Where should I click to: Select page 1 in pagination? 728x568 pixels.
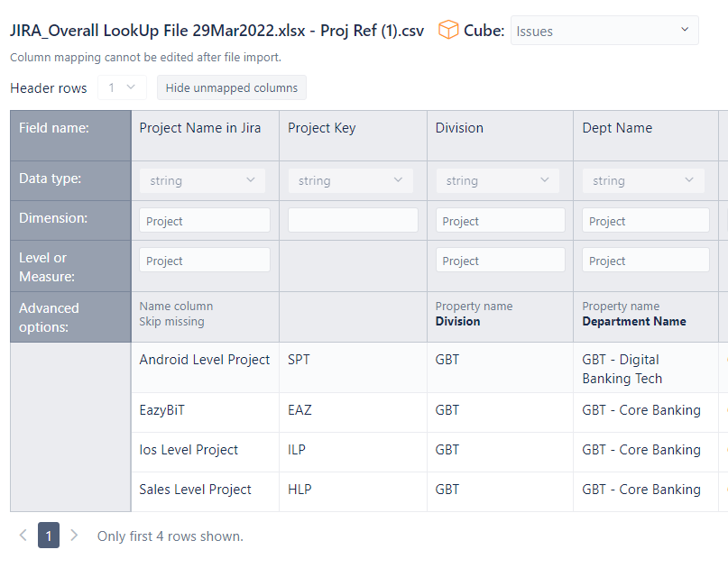click(49, 536)
